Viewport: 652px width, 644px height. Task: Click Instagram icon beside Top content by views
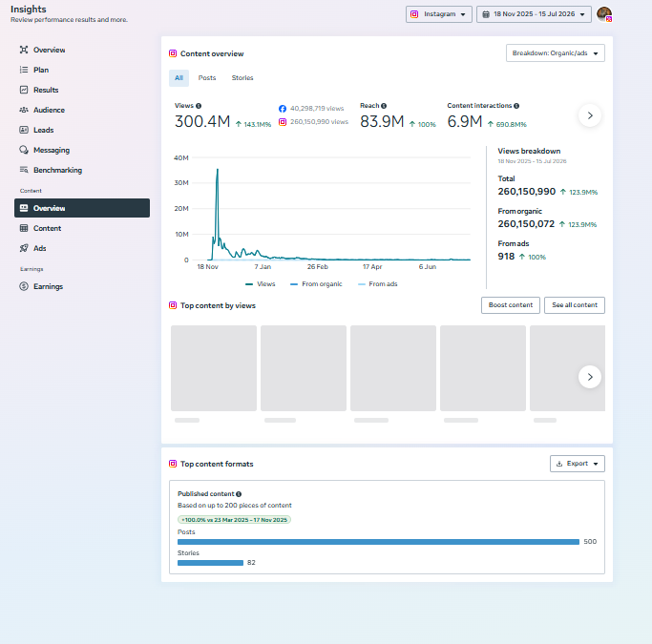point(173,305)
